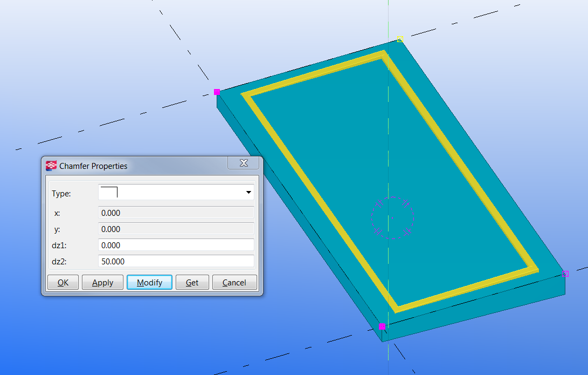
Task: Click the dz2 field showing 50.000
Action: (x=176, y=261)
